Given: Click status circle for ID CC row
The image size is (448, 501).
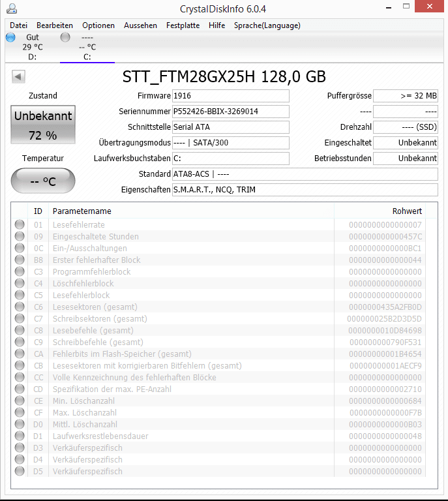Looking at the screenshot, I should point(20,377).
